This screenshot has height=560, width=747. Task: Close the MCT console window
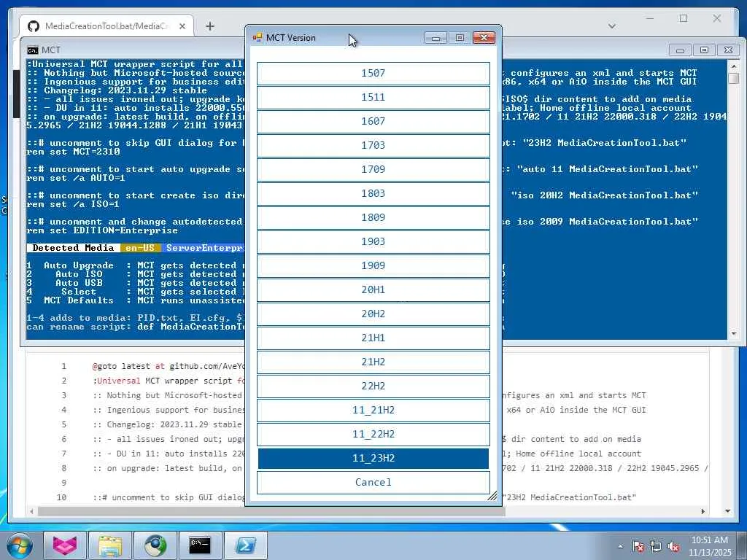(729, 50)
